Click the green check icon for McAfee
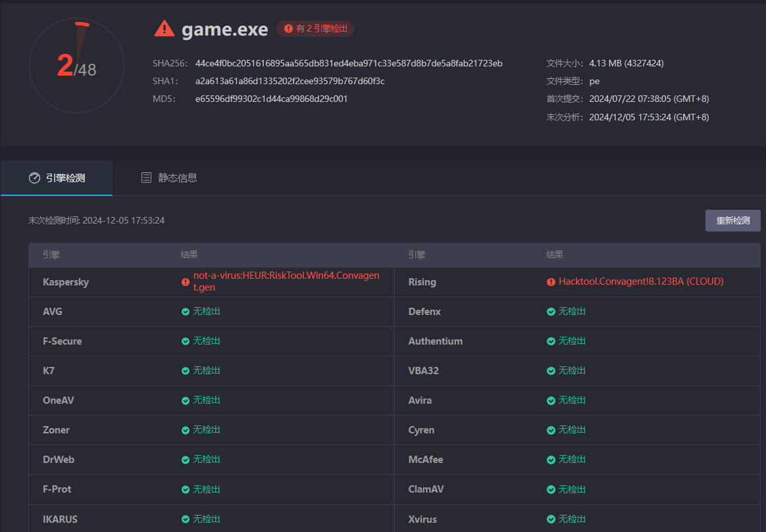The image size is (766, 532). (x=551, y=460)
